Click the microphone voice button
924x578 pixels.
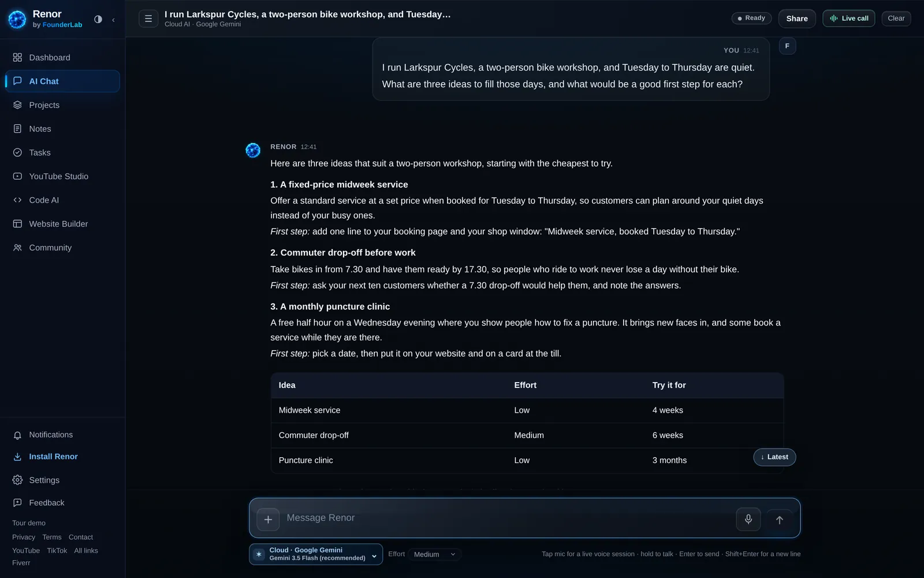748,519
